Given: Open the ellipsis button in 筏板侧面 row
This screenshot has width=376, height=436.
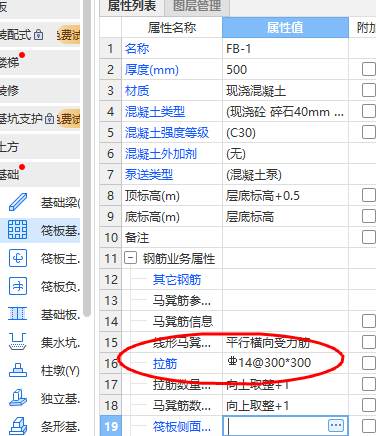Looking at the screenshot, I should (336, 425).
